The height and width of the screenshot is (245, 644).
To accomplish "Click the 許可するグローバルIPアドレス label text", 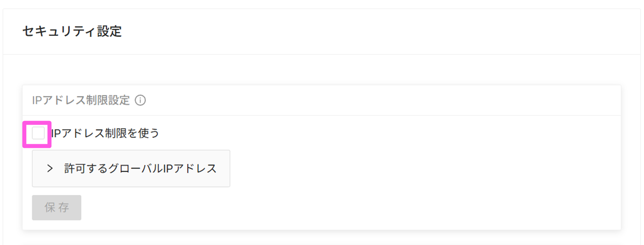I will [140, 168].
